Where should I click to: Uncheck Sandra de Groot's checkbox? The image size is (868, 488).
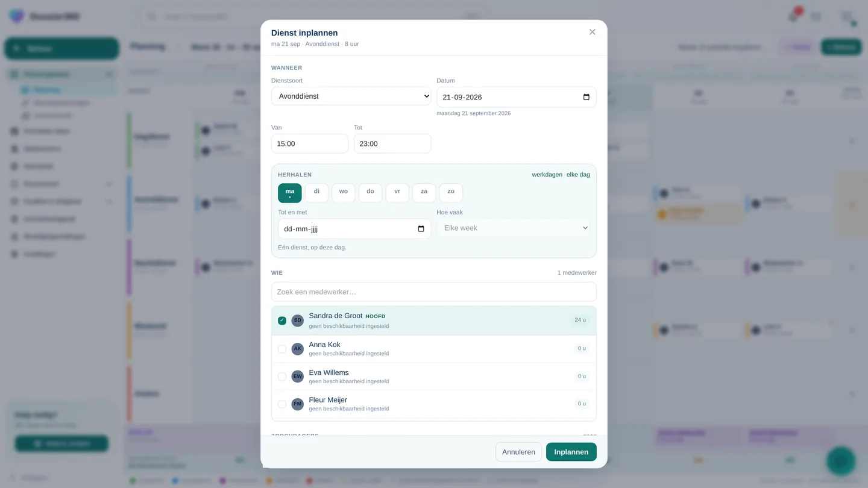click(x=282, y=321)
